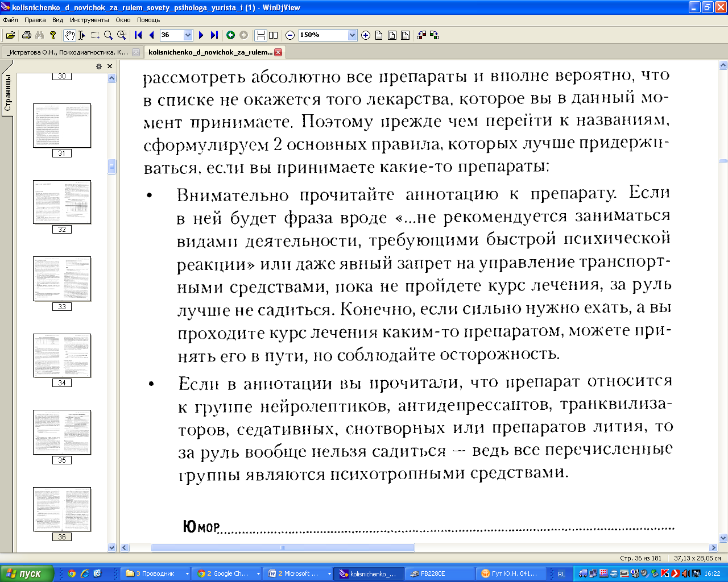
Task: Open the 150% zoom level dropdown
Action: point(352,35)
